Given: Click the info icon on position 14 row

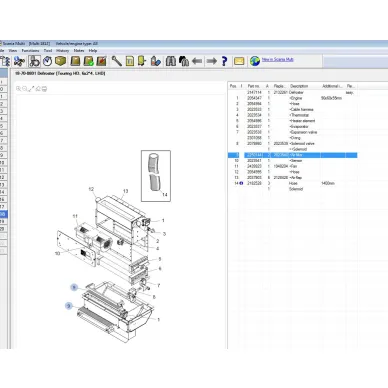Looking at the screenshot, I should 241,183.
